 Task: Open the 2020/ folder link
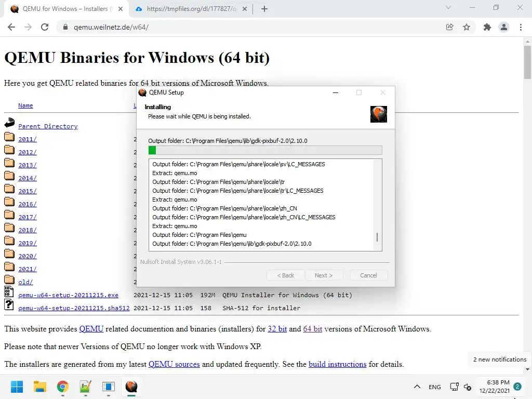pos(28,256)
